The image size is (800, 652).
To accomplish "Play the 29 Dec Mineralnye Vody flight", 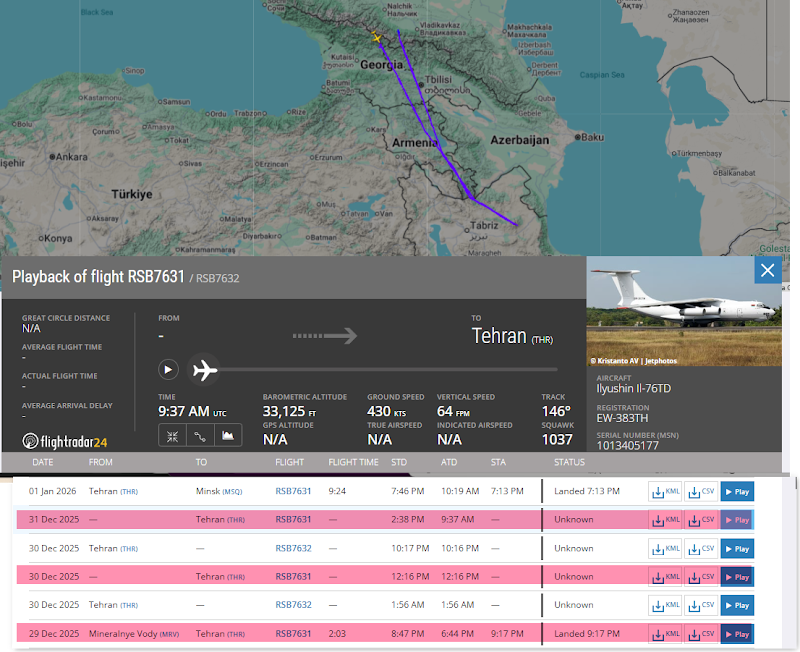I will (737, 633).
